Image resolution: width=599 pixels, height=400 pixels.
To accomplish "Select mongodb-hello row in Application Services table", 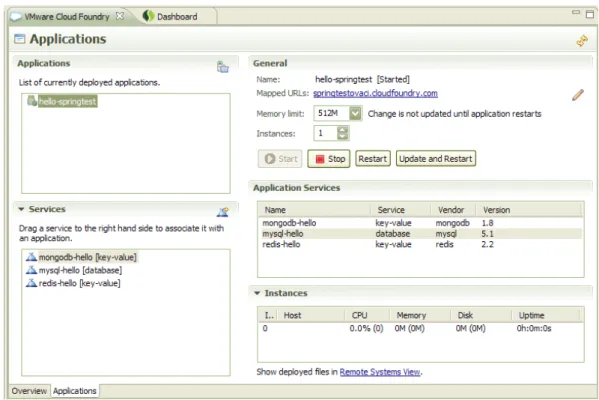I will tap(420, 223).
